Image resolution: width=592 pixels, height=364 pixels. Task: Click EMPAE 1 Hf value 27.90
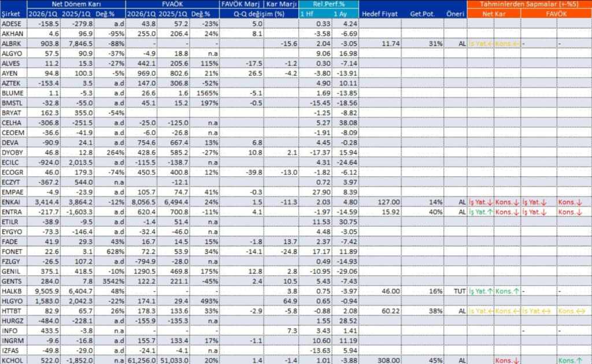[x=321, y=192]
